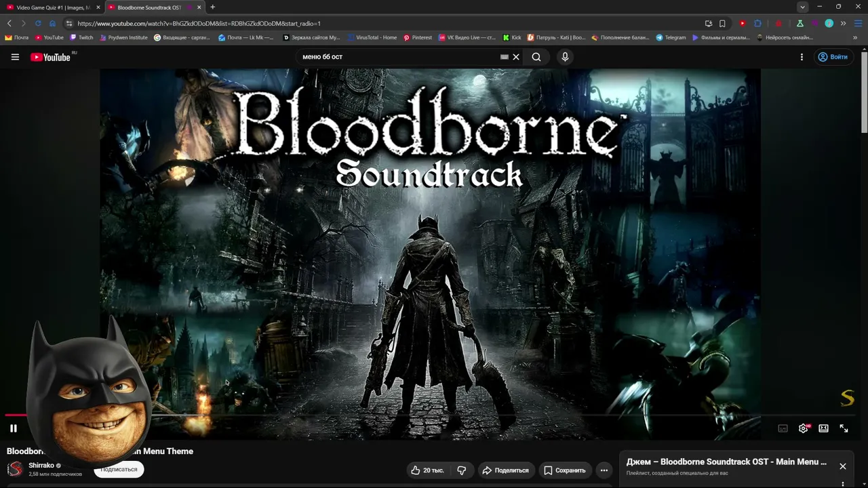Screen dimensions: 868x488
Task: Open the red YouTube extension icon
Action: [743, 24]
